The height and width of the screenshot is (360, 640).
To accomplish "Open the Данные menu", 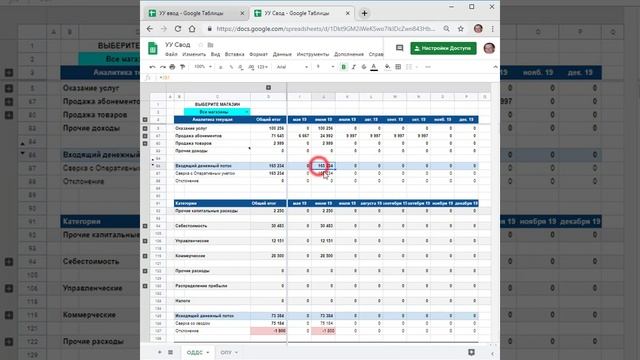I will point(282,54).
